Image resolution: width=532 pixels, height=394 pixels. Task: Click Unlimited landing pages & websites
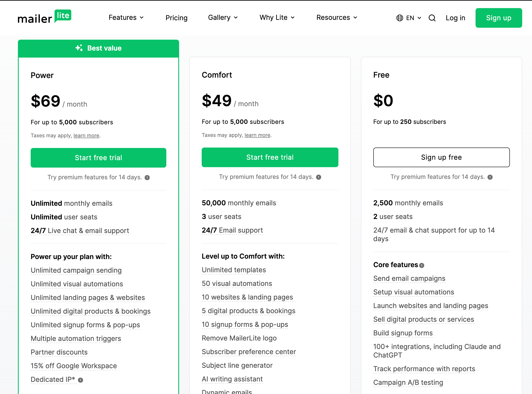(88, 297)
